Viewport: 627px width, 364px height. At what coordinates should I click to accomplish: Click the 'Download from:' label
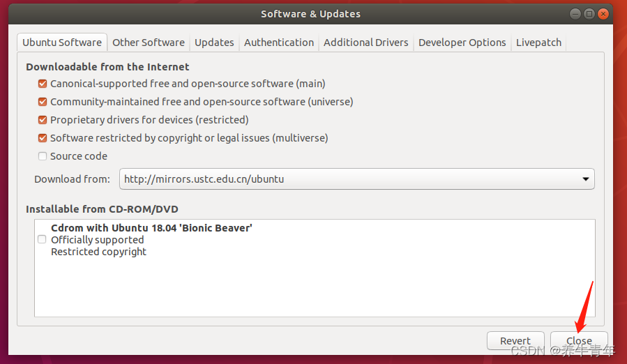(72, 179)
